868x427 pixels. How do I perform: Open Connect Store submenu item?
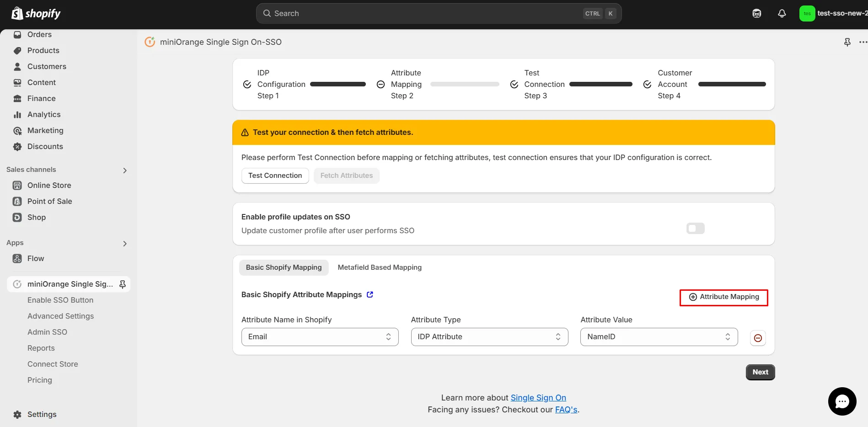(53, 364)
